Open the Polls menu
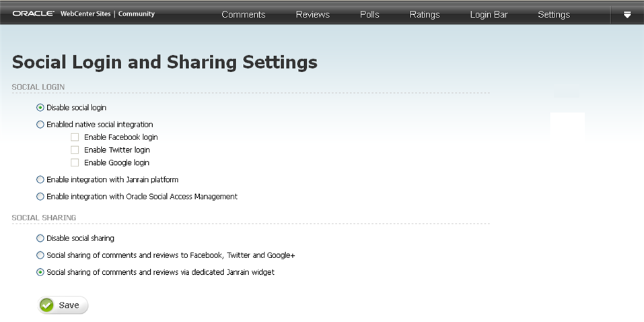The width and height of the screenshot is (644, 322). pyautogui.click(x=369, y=15)
